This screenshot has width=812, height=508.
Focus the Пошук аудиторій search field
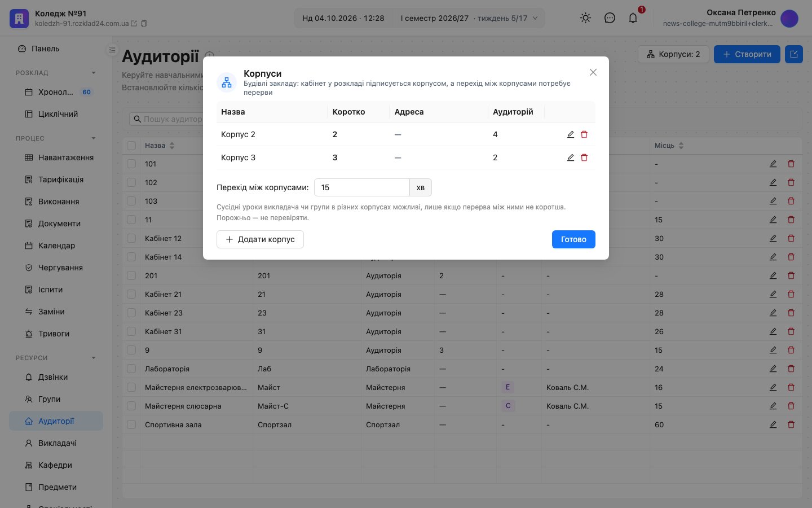point(166,119)
